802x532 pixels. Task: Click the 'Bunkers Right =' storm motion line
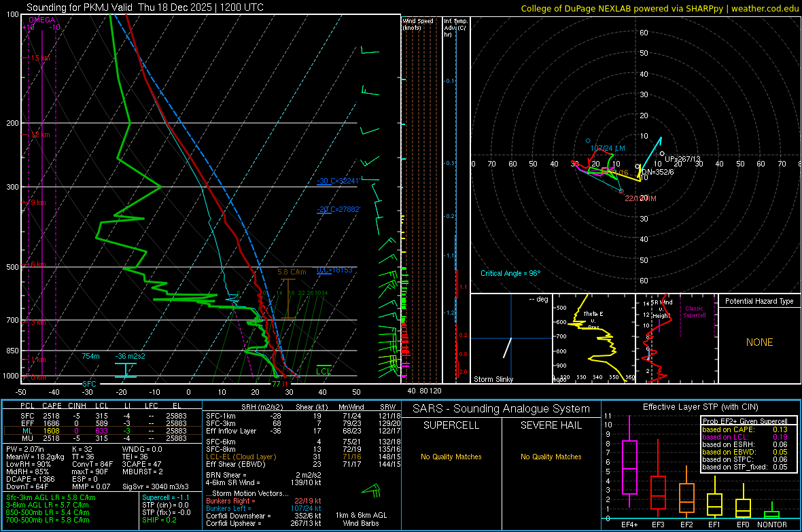(x=264, y=501)
